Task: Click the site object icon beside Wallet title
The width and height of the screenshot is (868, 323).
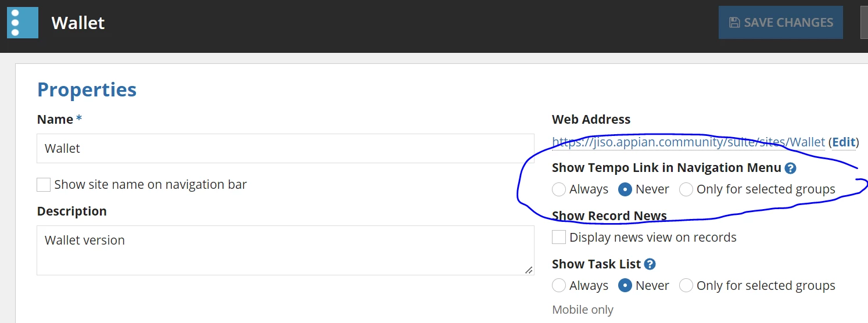Action: (x=23, y=23)
